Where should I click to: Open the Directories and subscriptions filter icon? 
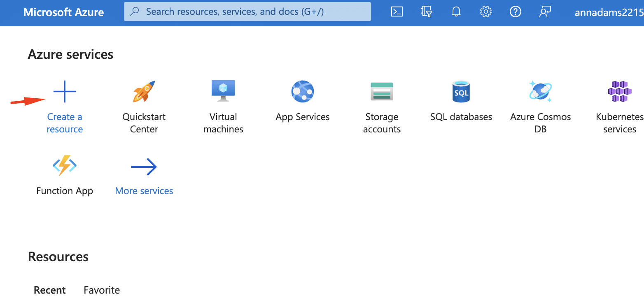click(x=427, y=12)
